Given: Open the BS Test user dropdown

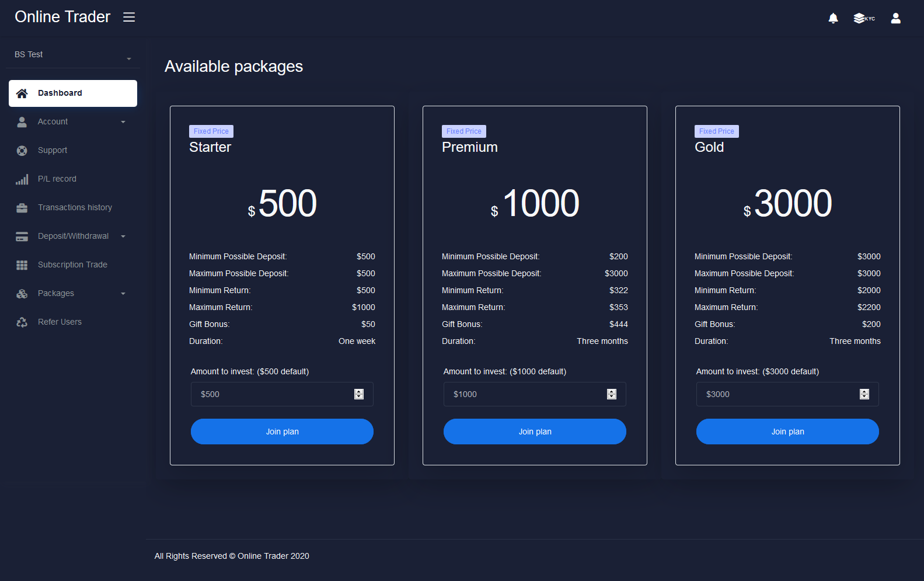Looking at the screenshot, I should (x=72, y=55).
